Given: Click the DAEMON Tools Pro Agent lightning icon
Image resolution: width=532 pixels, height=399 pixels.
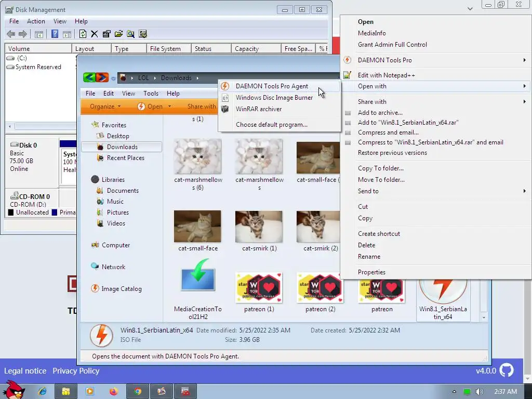Looking at the screenshot, I should 225,86.
